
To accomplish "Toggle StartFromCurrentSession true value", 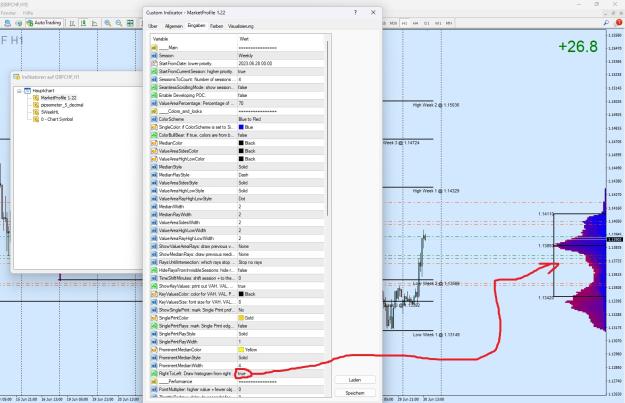I will pyautogui.click(x=281, y=71).
